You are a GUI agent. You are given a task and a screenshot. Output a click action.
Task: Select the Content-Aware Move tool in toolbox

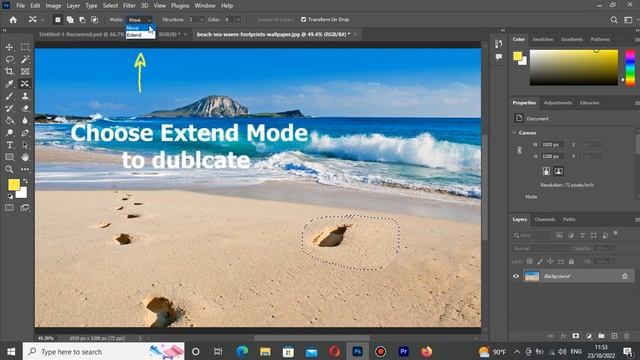[x=25, y=84]
